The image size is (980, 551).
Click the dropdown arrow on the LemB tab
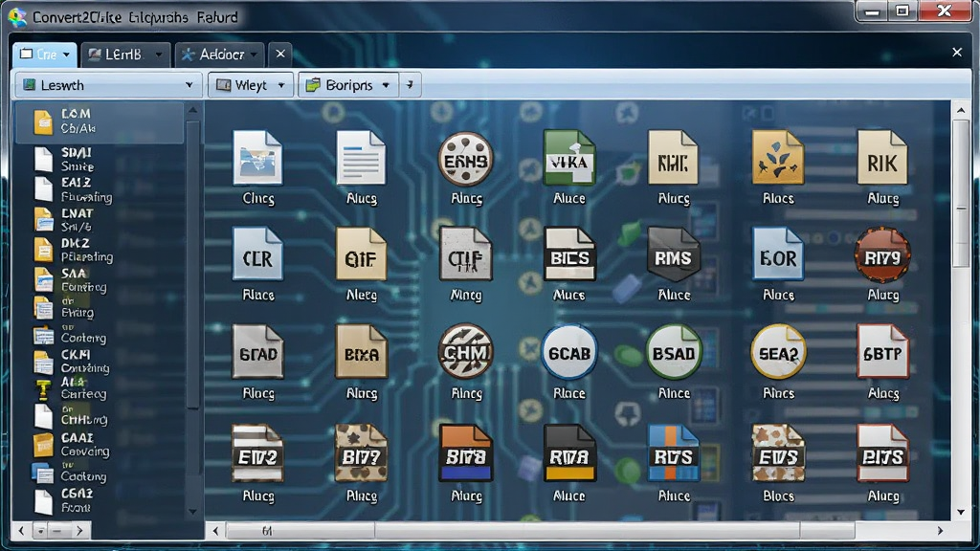pos(159,55)
